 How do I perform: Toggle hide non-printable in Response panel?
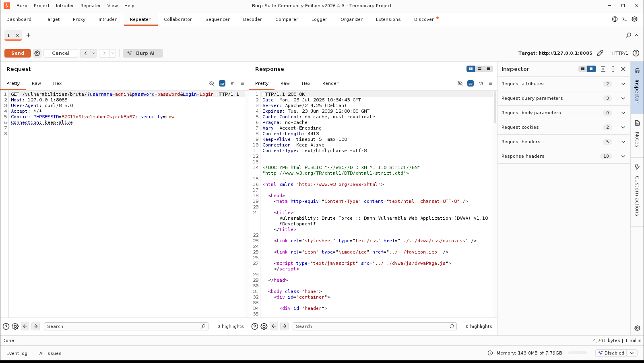[x=460, y=83]
